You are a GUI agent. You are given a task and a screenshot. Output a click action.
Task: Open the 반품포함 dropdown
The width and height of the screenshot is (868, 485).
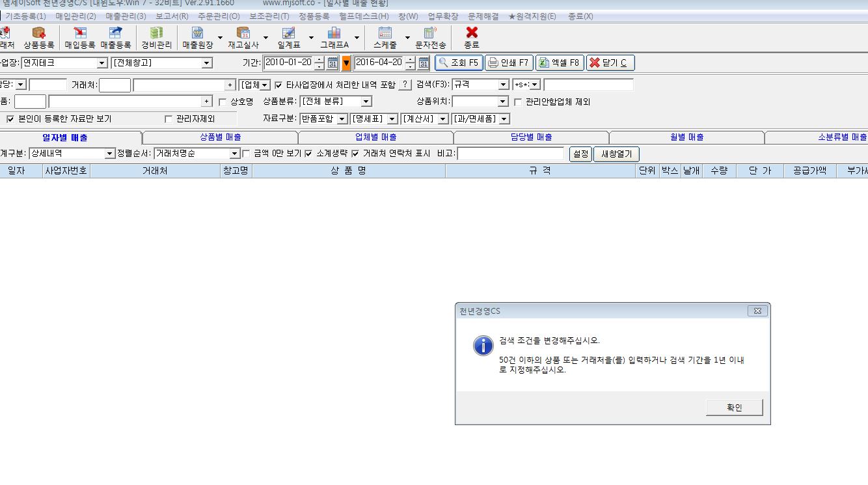coord(342,119)
